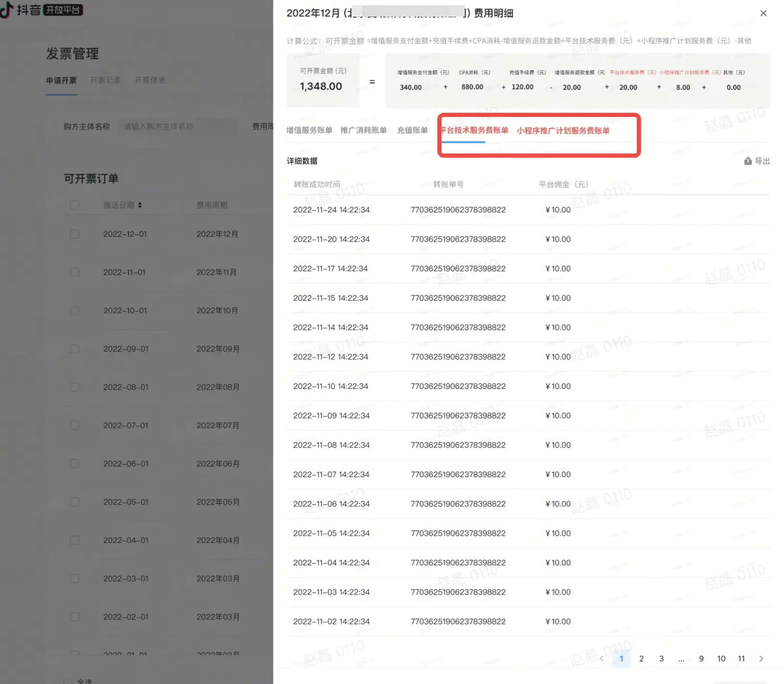The height and width of the screenshot is (684, 784).
Task: Go to next page arrow
Action: tap(761, 658)
